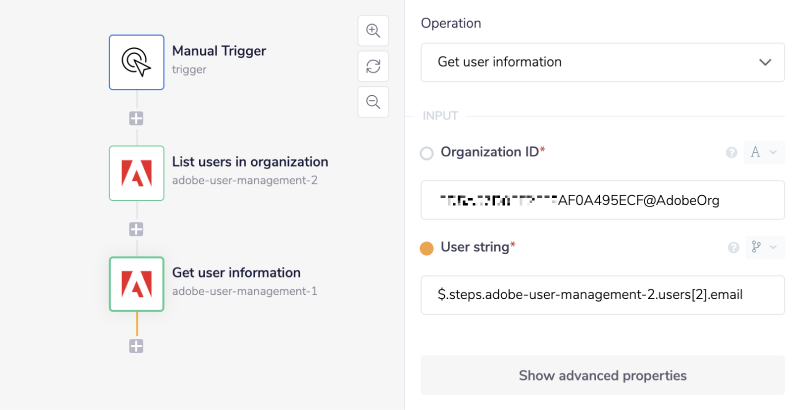
Task: Add step below Manual Trigger
Action: [136, 118]
